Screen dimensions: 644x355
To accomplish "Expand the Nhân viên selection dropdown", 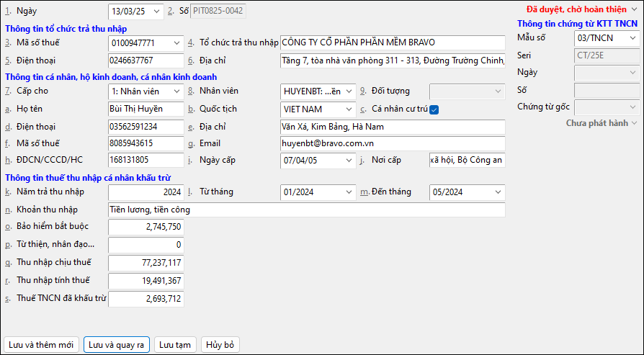I will click(x=349, y=91).
